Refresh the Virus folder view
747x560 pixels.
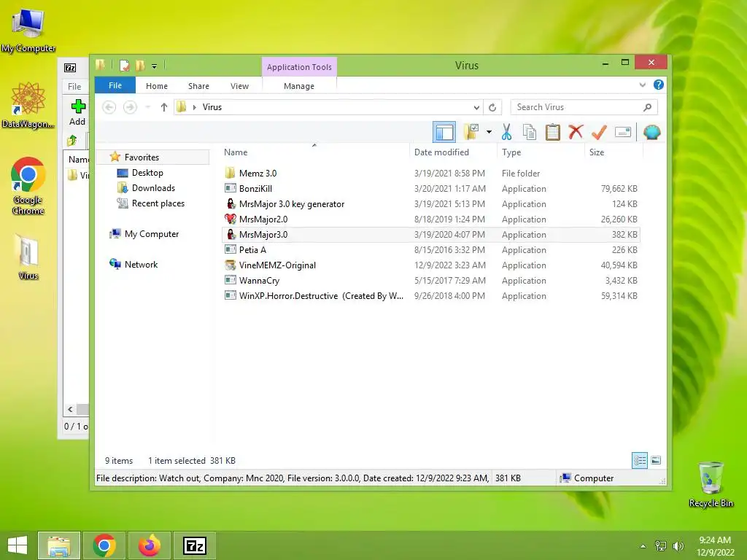(x=492, y=107)
